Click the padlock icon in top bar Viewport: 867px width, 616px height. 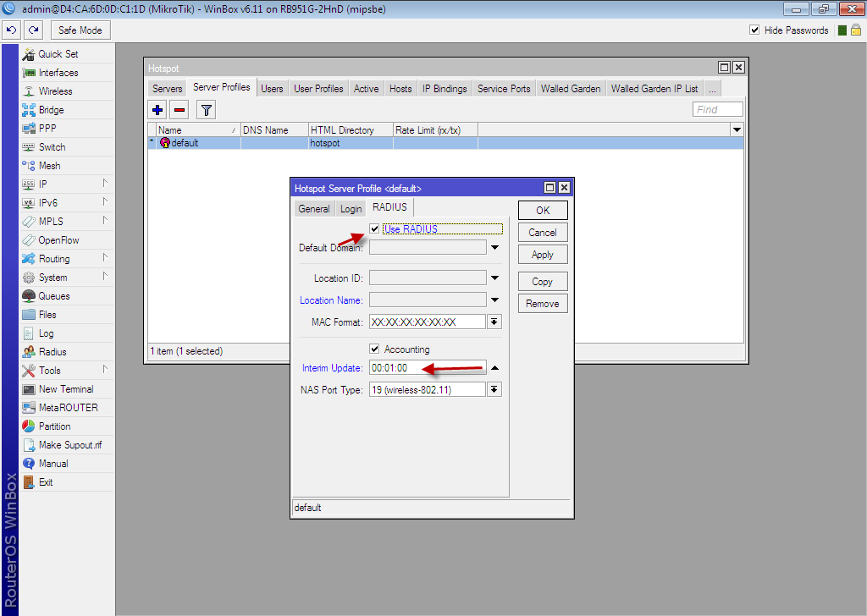tap(856, 30)
